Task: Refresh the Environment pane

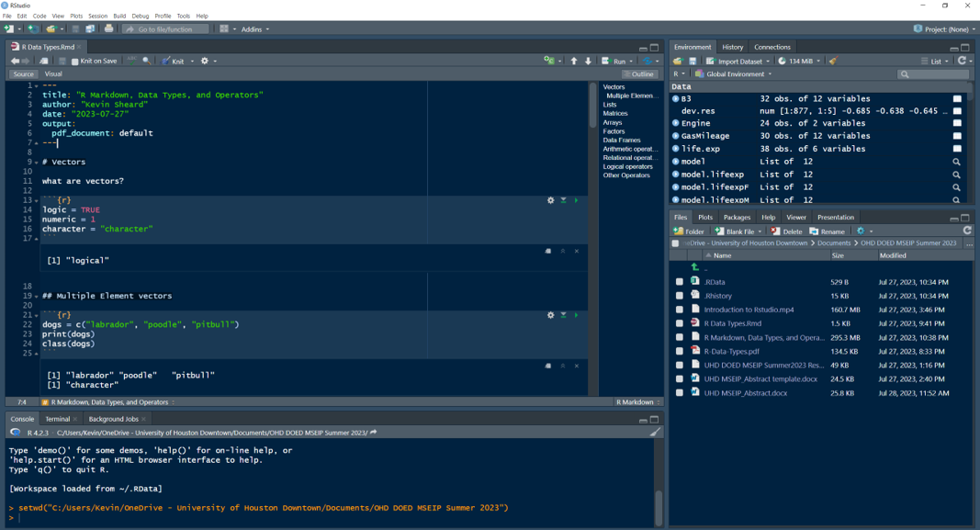Action: click(962, 61)
